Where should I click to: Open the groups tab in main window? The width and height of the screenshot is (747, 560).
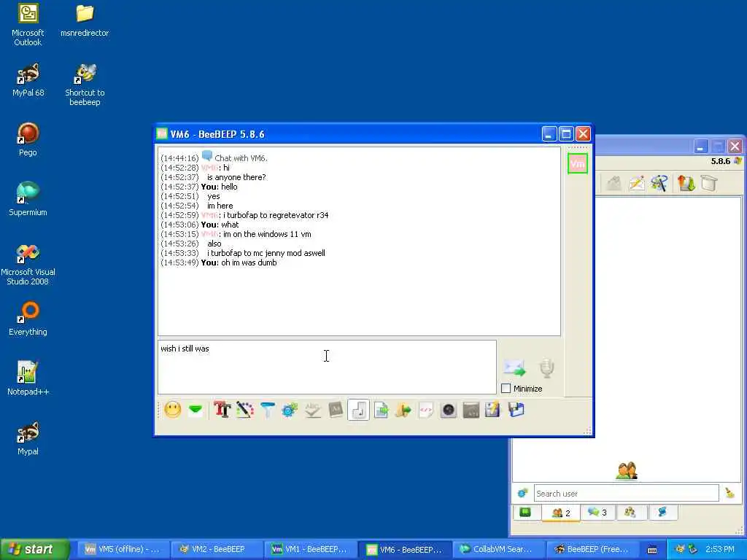[630, 513]
